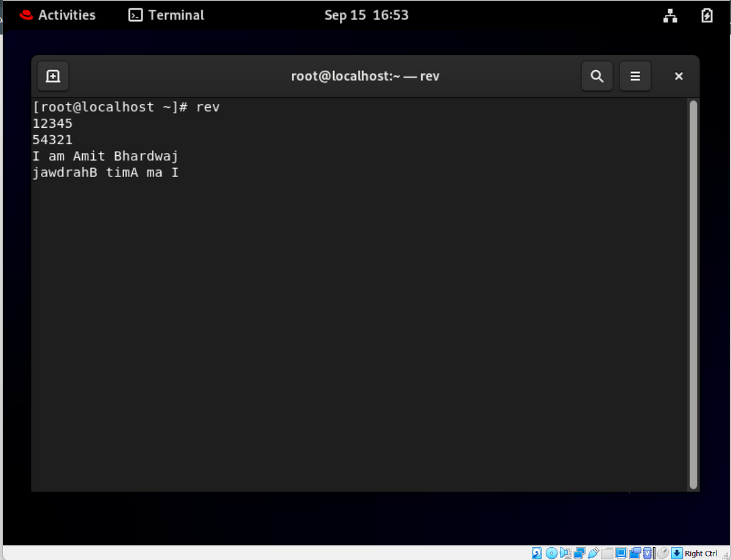Click the network icon in the top bar

[670, 15]
